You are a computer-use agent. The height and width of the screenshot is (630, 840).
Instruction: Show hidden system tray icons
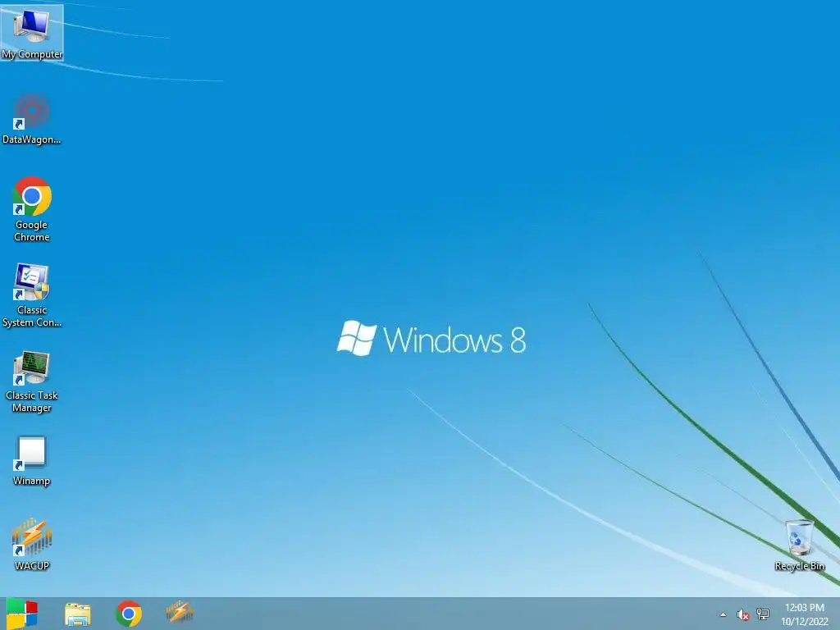tap(724, 614)
